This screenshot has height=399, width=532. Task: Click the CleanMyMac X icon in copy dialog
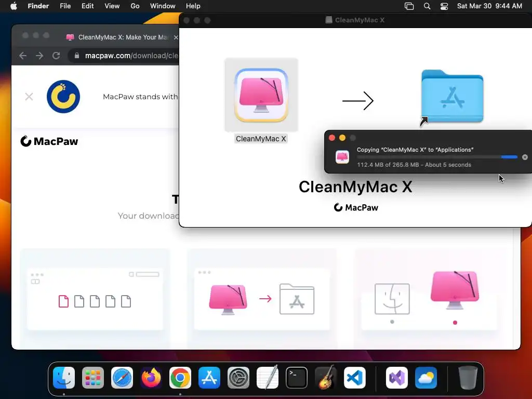(x=342, y=157)
